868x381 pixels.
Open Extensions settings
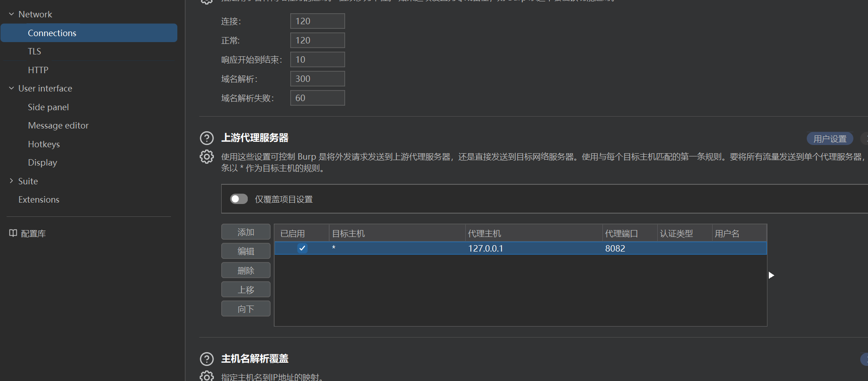point(39,199)
